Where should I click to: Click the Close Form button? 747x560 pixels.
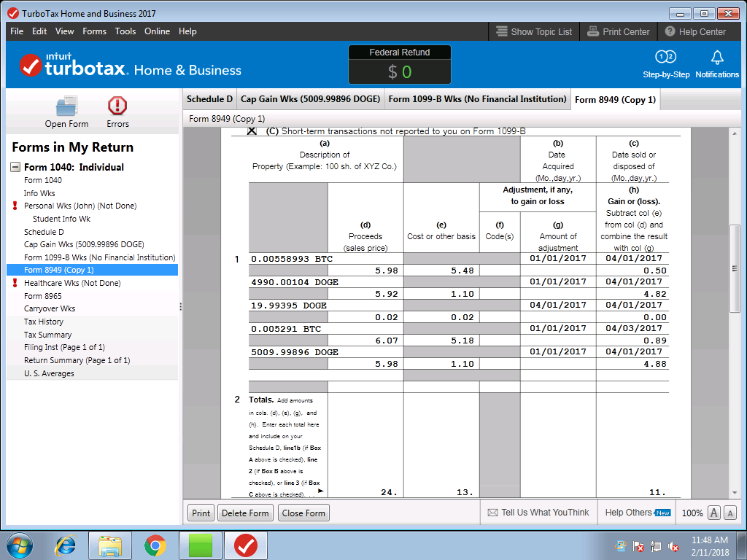click(303, 513)
